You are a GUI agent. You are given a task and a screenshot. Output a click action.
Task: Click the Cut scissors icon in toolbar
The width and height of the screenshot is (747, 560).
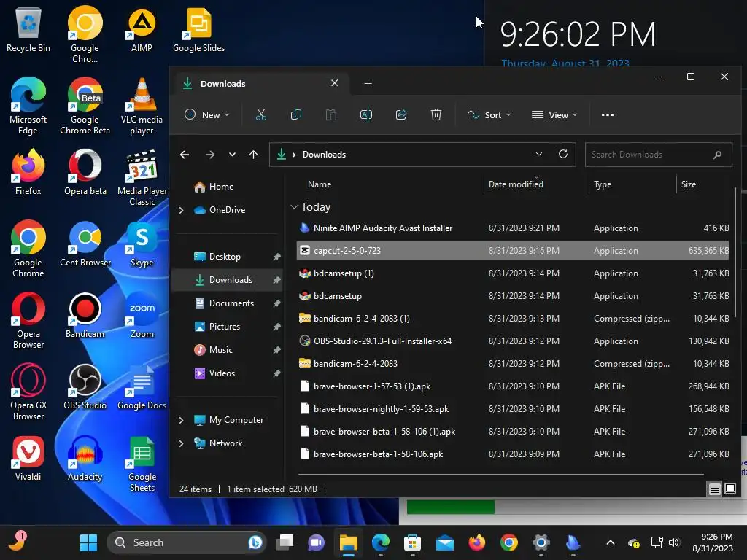260,114
